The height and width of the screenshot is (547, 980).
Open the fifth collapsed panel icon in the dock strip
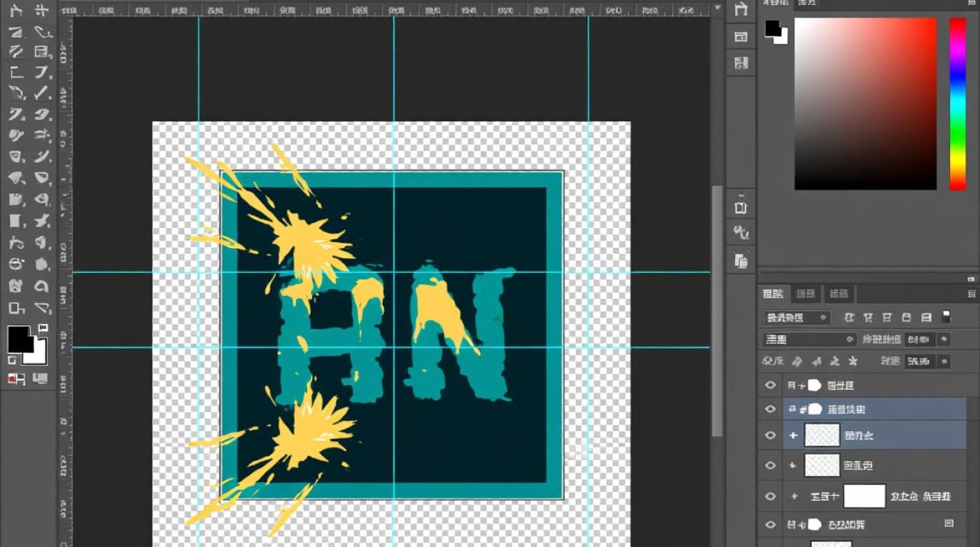coord(742,233)
